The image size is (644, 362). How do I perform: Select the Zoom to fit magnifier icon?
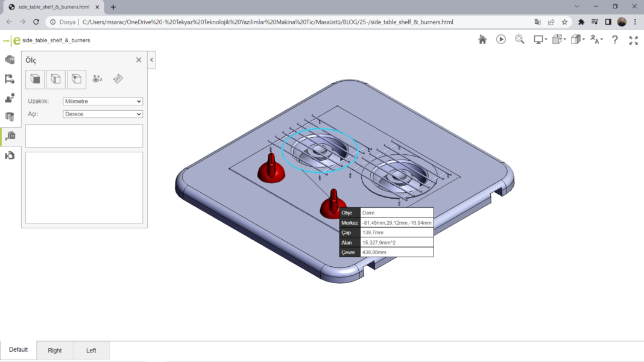tap(520, 40)
